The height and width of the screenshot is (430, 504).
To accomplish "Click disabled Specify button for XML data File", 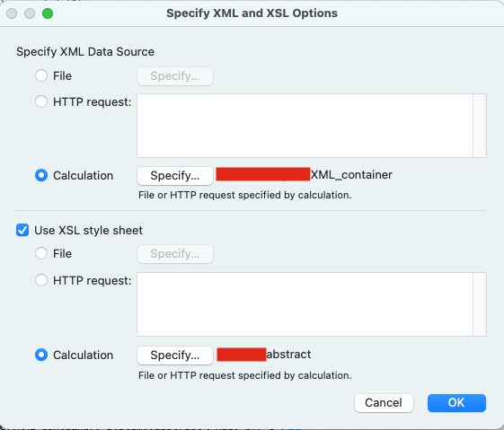I will point(175,76).
